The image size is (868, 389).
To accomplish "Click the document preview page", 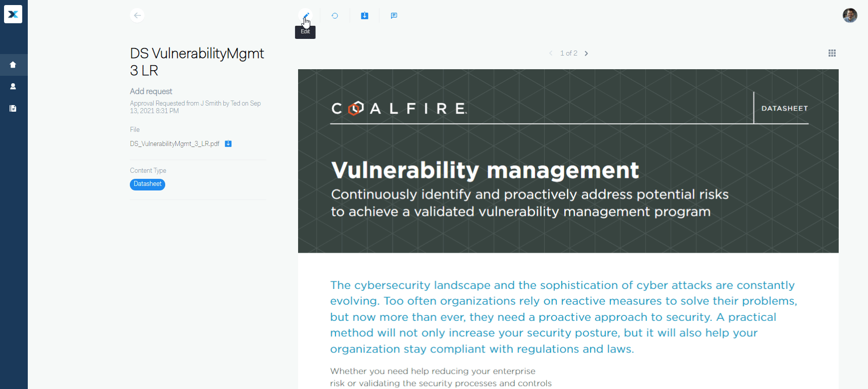I will point(568,229).
